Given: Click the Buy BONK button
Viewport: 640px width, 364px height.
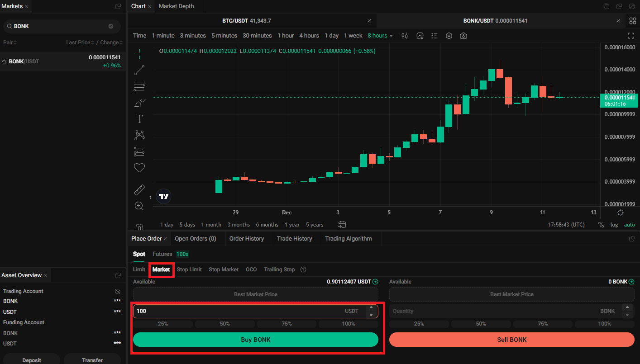Looking at the screenshot, I should [x=256, y=340].
